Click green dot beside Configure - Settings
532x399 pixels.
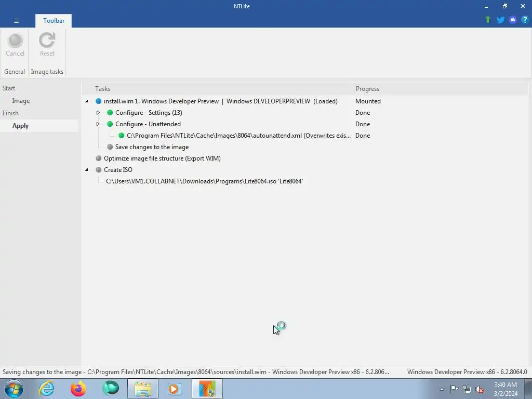(x=110, y=113)
